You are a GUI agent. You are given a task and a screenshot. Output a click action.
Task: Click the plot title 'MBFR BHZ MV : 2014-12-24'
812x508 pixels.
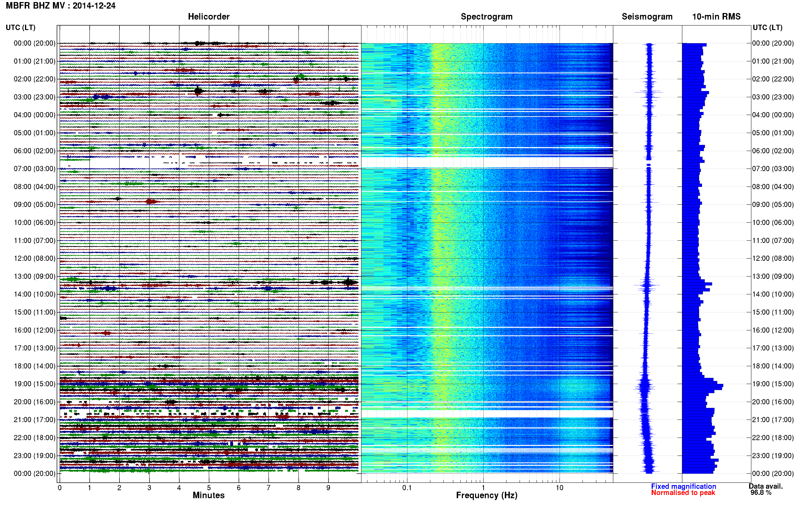click(x=61, y=6)
